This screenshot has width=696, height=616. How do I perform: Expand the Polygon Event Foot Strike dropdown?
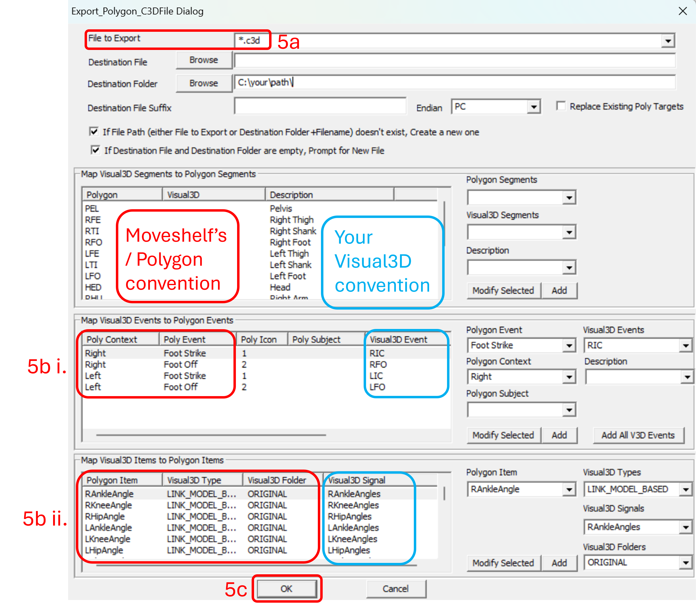point(569,346)
